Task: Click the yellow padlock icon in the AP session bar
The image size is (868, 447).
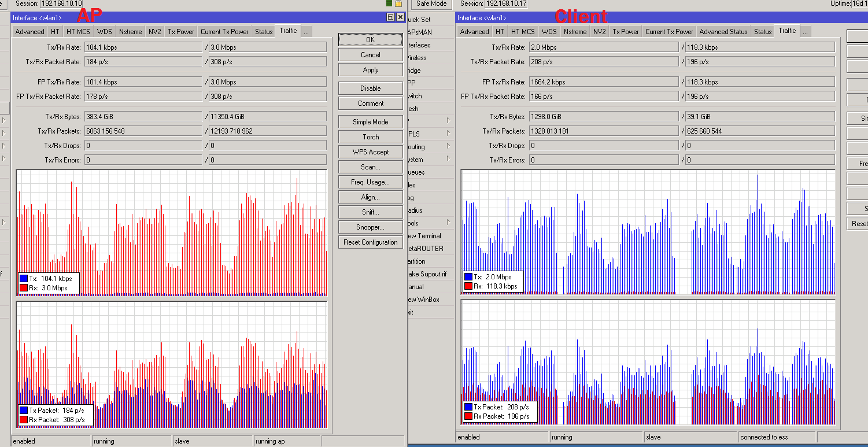Action: pyautogui.click(x=398, y=3)
